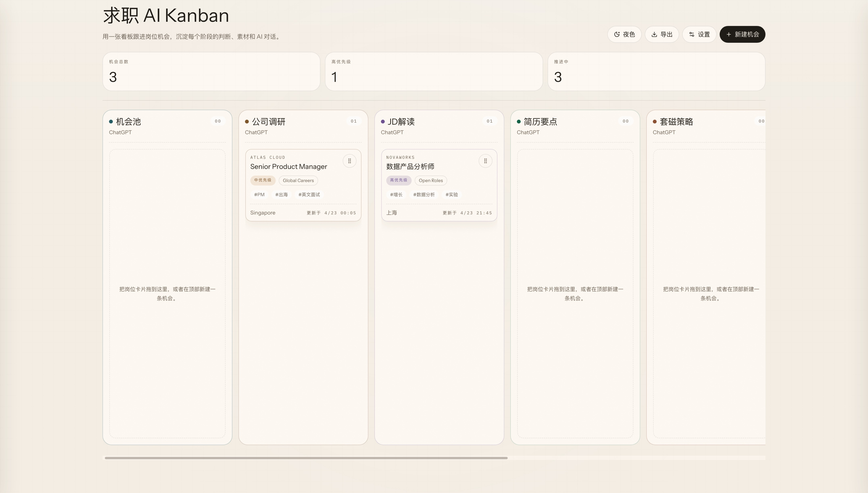Click the 高优先级 badge on NovaWorks card
This screenshot has height=493, width=868.
[x=399, y=180]
